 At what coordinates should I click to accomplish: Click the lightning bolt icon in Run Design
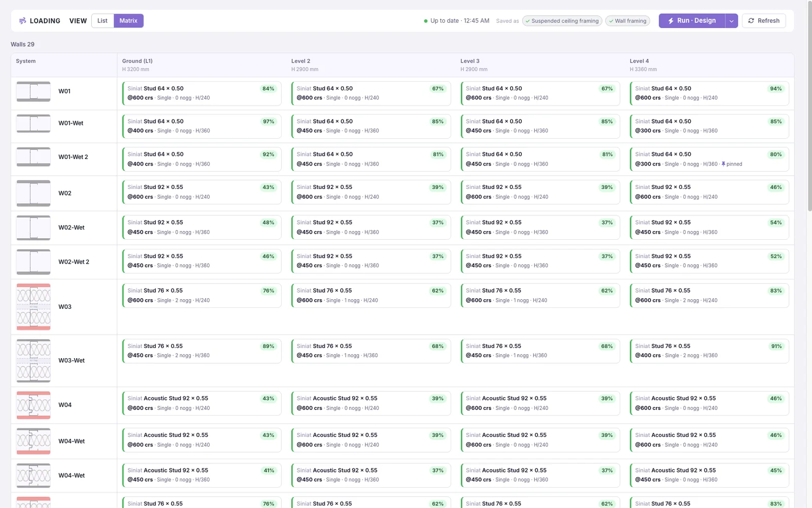[671, 21]
